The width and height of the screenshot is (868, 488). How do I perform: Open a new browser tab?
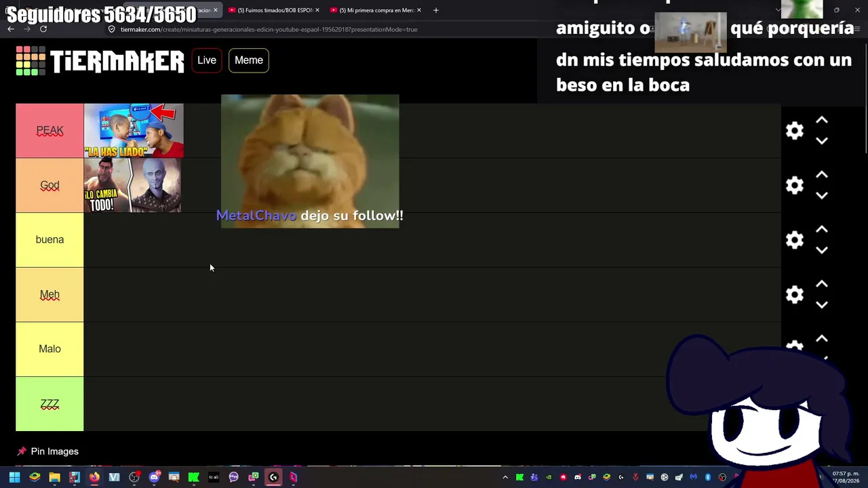coord(436,10)
